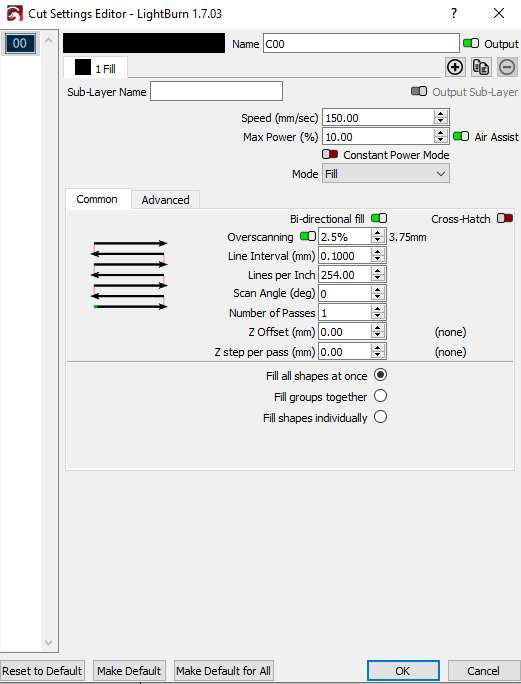Click the Line Interval value field
The width and height of the screenshot is (521, 684).
pos(345,256)
